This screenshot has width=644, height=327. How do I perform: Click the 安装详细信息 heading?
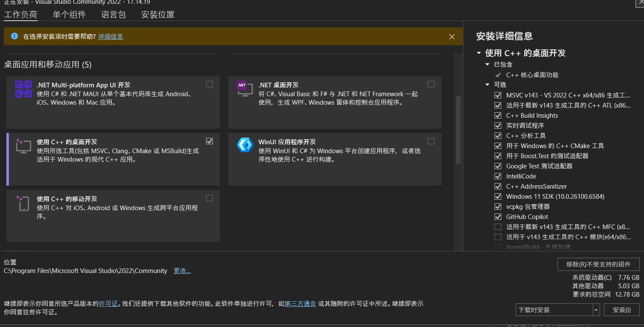pyautogui.click(x=504, y=36)
